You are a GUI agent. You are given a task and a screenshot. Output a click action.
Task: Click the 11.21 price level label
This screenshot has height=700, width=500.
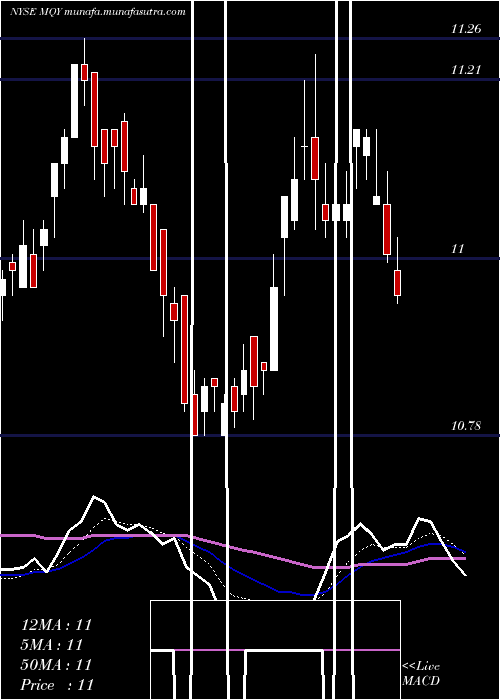(466, 70)
